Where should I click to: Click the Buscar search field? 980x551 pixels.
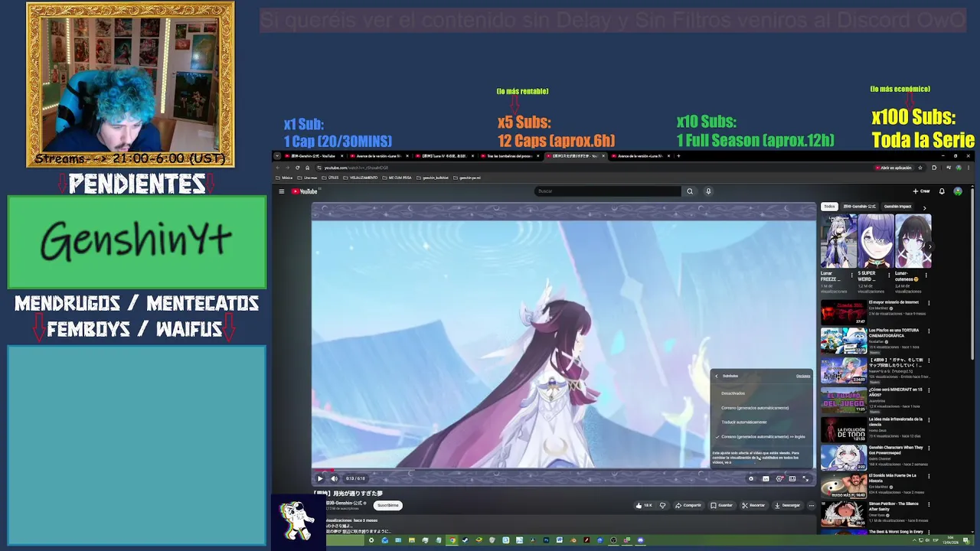coord(607,191)
